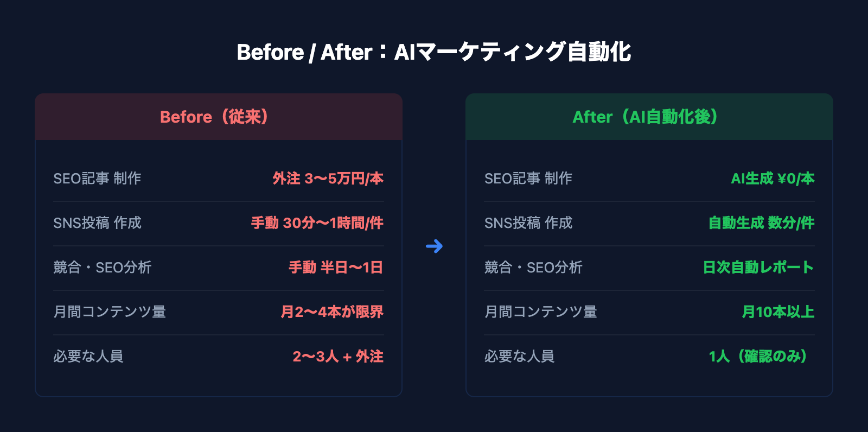The width and height of the screenshot is (868, 432).
Task: Click the 月10本以上 value
Action: 778,312
